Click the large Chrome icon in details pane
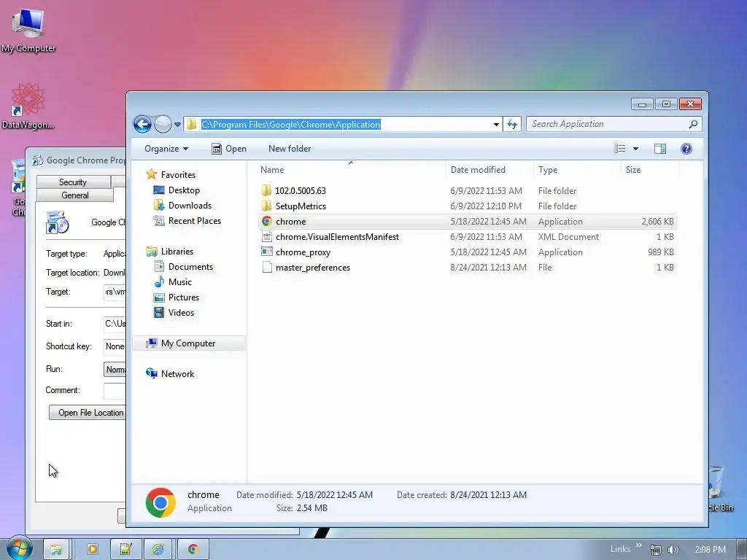Image resolution: width=747 pixels, height=560 pixels. click(x=160, y=502)
